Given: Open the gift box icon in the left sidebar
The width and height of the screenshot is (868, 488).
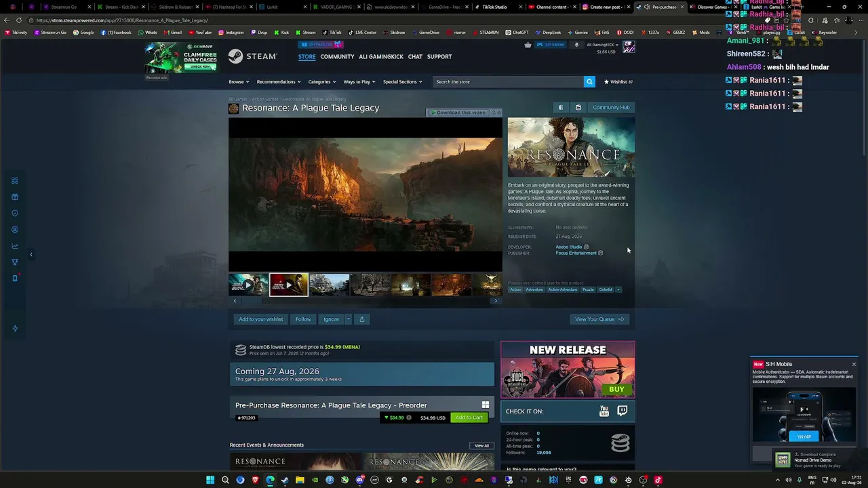Looking at the screenshot, I should [15, 197].
